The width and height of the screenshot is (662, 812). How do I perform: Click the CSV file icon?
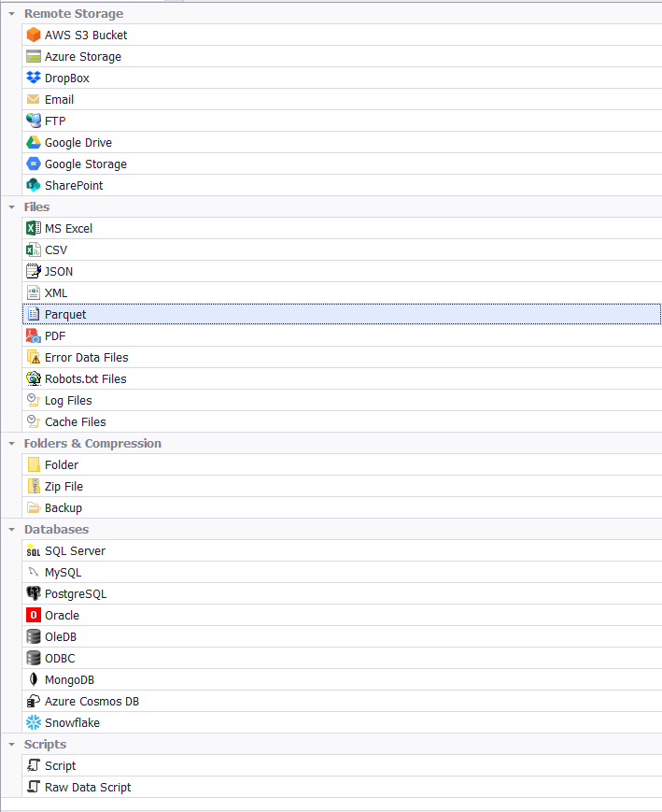[33, 249]
